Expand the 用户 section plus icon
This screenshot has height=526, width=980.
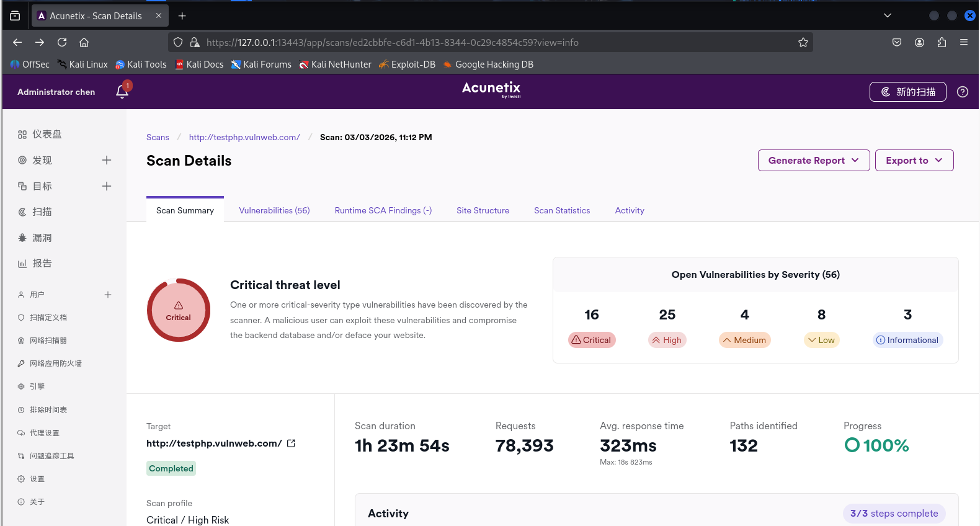coord(108,295)
